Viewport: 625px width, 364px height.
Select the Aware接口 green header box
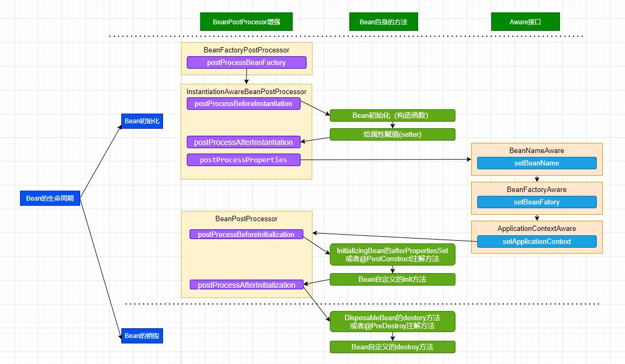[x=525, y=22]
